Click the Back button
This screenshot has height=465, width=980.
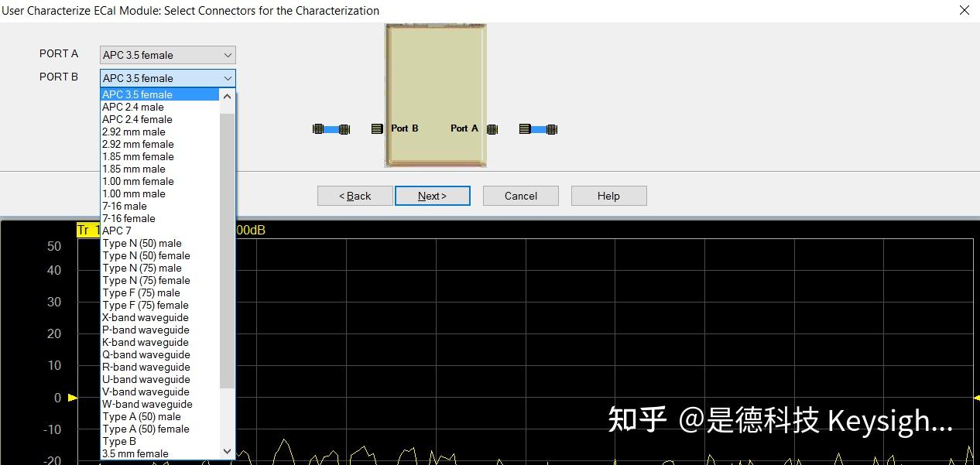(355, 196)
